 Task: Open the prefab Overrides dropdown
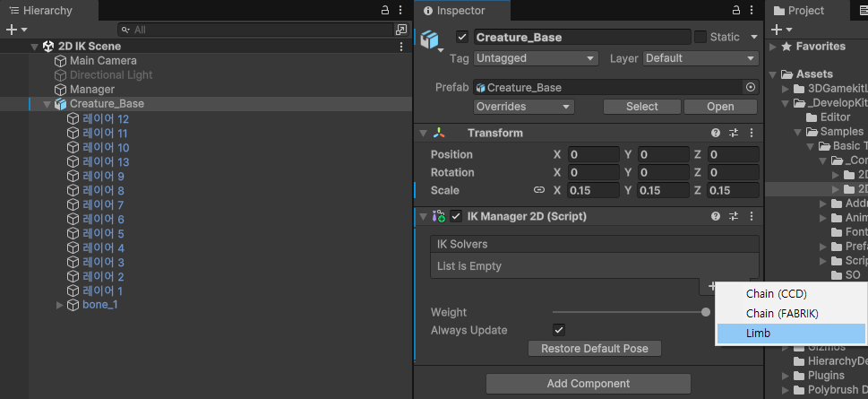(x=524, y=107)
